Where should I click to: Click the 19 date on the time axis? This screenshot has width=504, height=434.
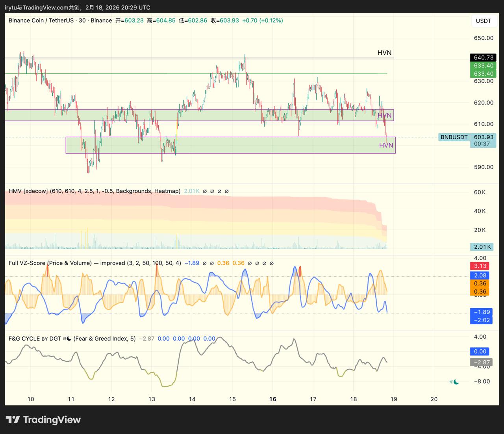pyautogui.click(x=393, y=399)
